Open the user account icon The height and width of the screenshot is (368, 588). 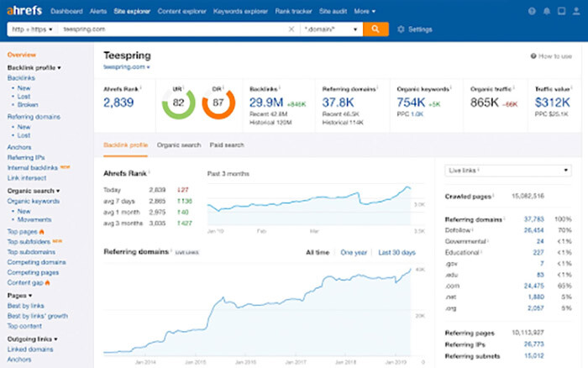[576, 11]
